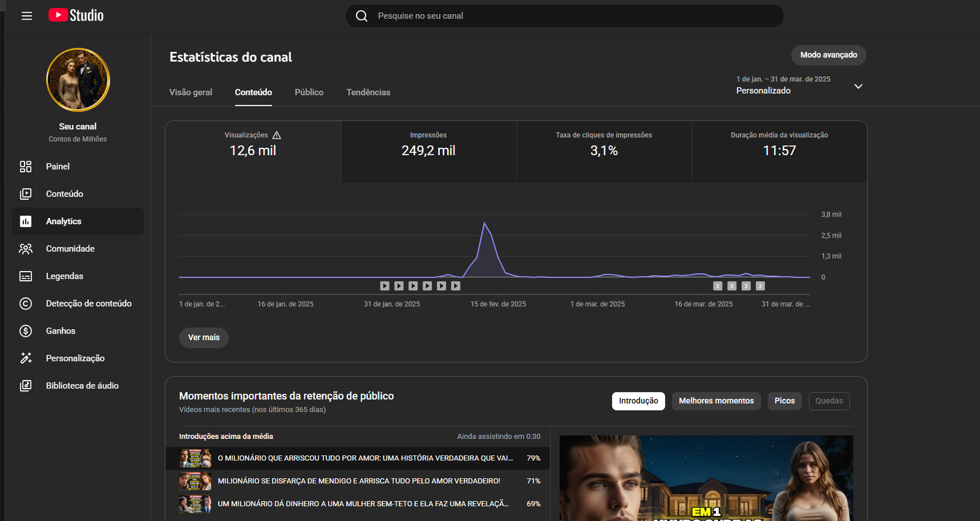The image size is (980, 521).
Task: Click the Modo avançado button
Action: pyautogui.click(x=828, y=55)
